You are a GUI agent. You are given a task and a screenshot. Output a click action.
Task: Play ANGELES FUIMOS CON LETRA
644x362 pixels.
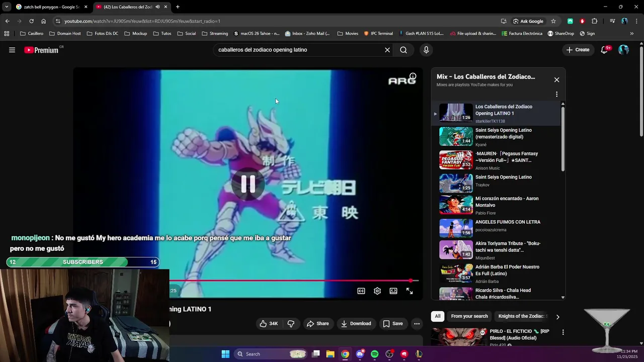496,228
